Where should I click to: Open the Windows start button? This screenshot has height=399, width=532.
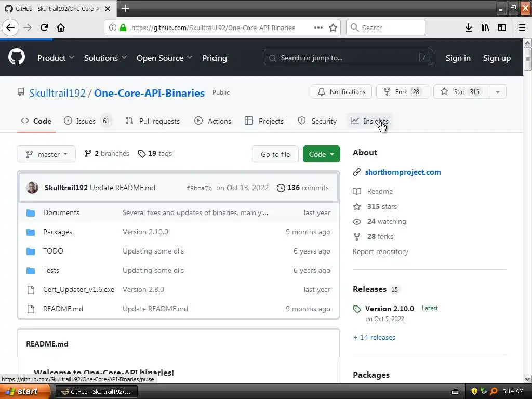pyautogui.click(x=25, y=392)
